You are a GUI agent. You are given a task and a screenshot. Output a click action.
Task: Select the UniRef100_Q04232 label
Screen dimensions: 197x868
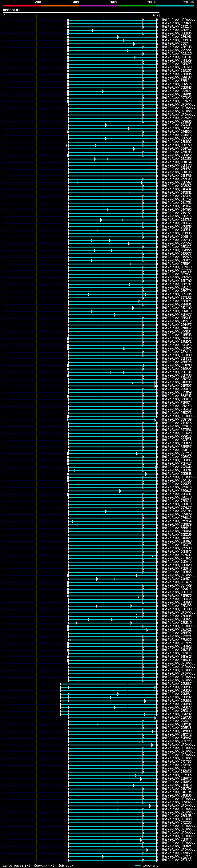177,714
